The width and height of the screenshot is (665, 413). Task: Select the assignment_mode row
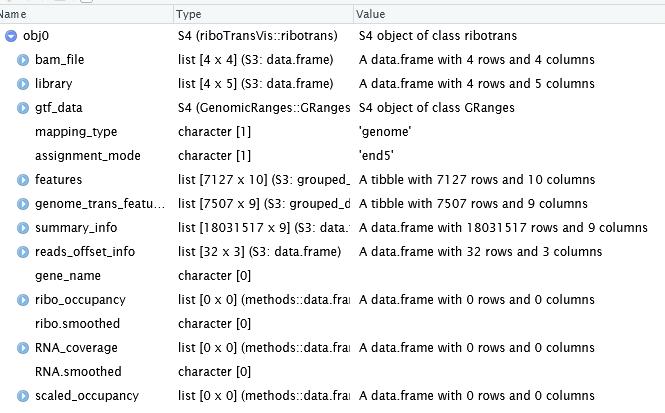(x=332, y=156)
